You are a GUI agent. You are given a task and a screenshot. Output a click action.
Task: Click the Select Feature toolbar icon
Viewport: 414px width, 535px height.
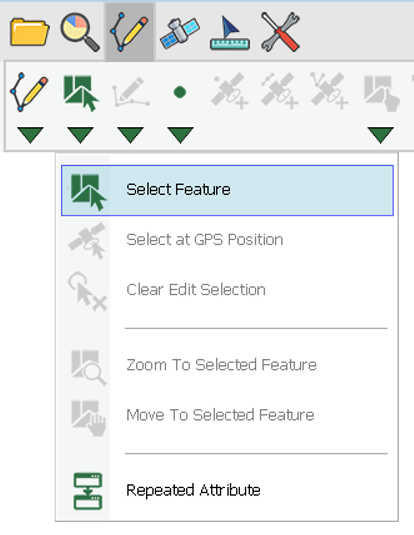81,93
